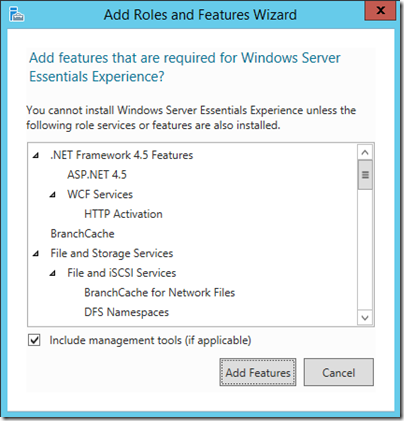404x421 pixels.
Task: Select the File and Storage Services entry
Action: (x=112, y=253)
